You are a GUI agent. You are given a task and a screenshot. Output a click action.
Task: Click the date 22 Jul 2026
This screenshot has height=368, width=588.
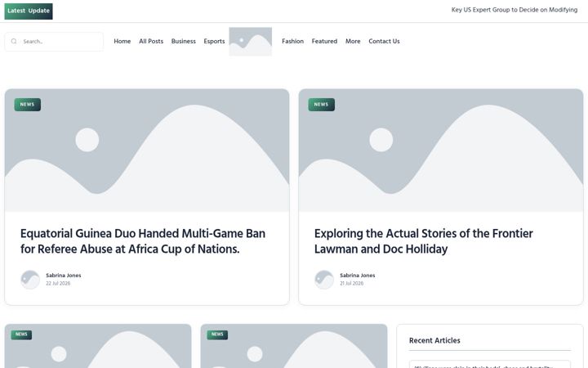58,284
